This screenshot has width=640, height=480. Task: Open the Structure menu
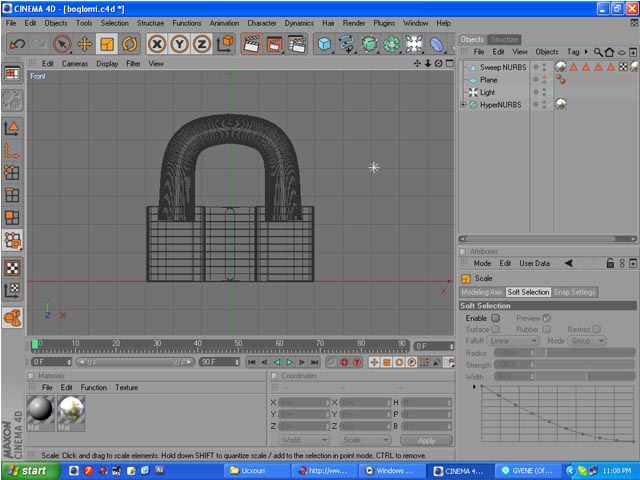point(150,23)
